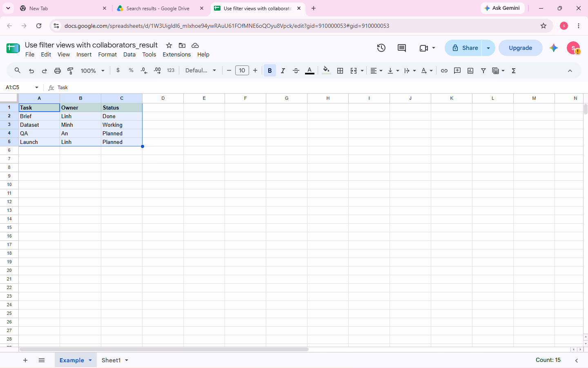588x368 pixels.
Task: Star this spreadsheet document
Action: click(x=169, y=45)
